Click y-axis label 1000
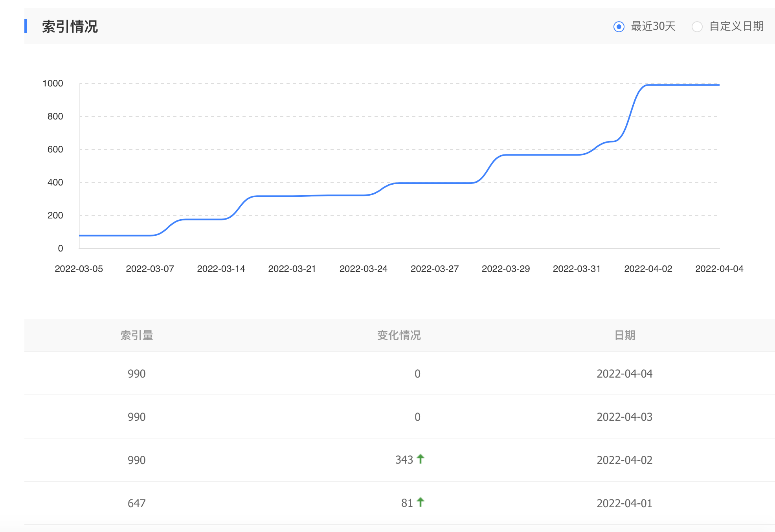The image size is (775, 532). [53, 83]
